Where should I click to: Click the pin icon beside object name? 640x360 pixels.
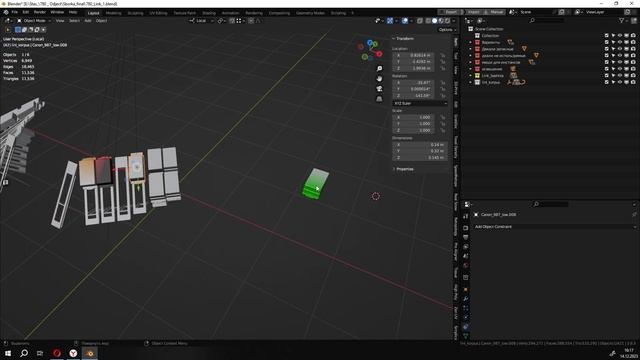tap(634, 214)
